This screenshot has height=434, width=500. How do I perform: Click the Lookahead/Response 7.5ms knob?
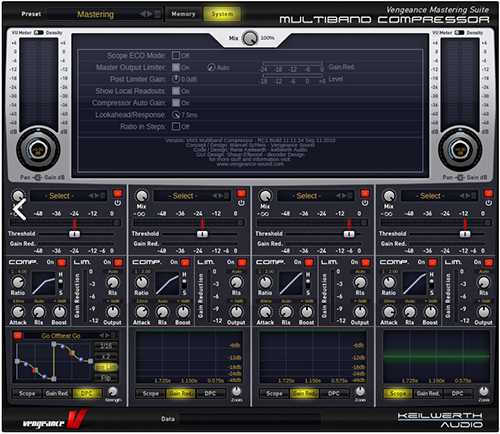176,115
